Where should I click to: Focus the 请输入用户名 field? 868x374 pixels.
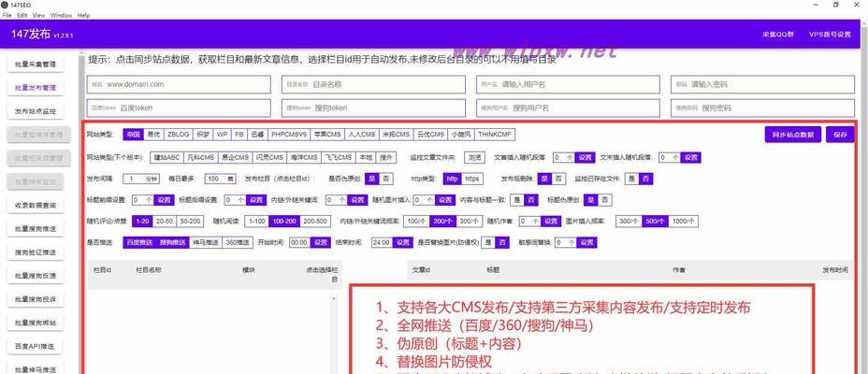(x=568, y=85)
